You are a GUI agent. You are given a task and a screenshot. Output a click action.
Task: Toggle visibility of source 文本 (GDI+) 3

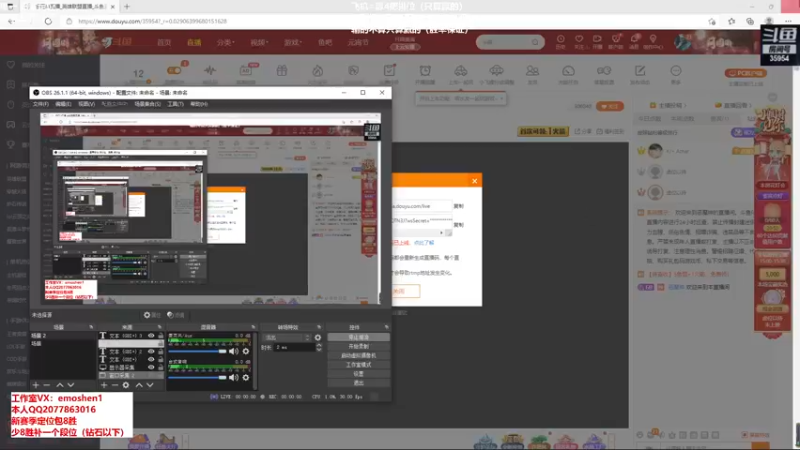151,336
